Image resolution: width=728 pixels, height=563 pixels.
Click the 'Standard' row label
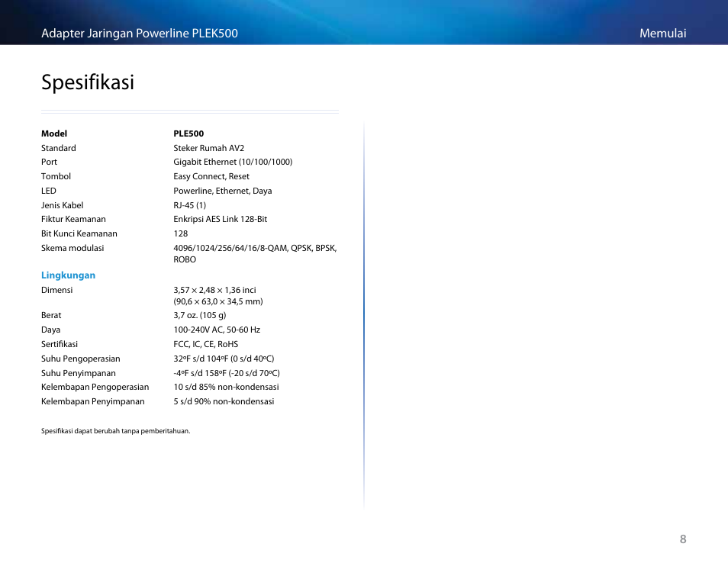click(59, 148)
